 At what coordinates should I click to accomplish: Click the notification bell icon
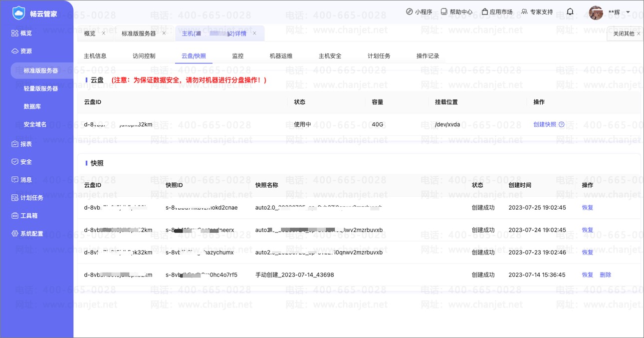pos(570,11)
